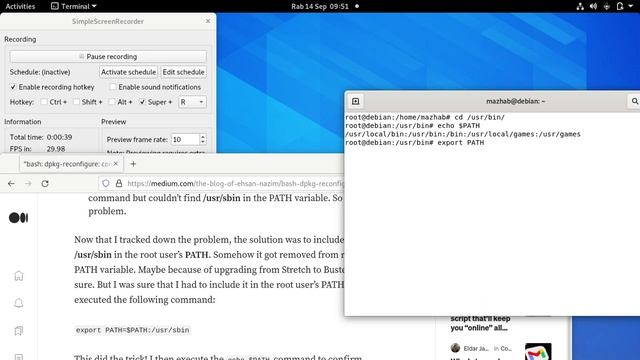Image resolution: width=640 pixels, height=360 pixels.
Task: Click new tab icon in terminal header
Action: (x=356, y=101)
